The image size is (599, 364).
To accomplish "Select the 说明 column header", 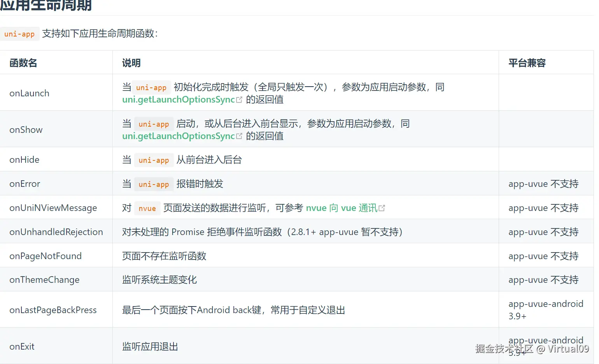I will point(131,63).
